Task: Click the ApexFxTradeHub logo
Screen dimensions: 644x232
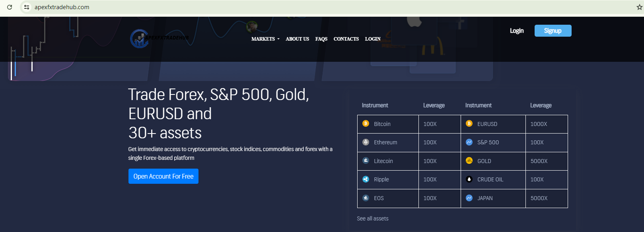Action: 160,38
